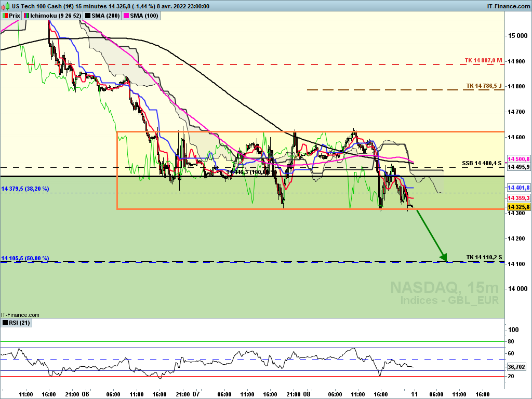Click the 14 200 price axis label
532x399 pixels.
pos(517,238)
